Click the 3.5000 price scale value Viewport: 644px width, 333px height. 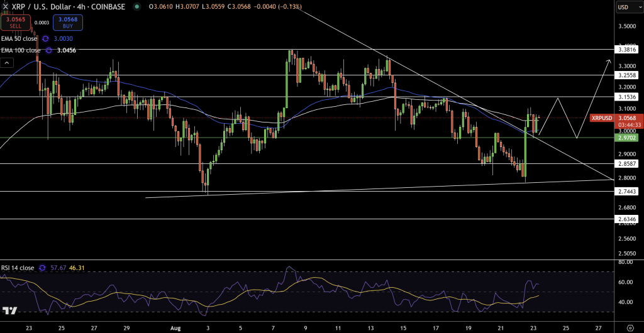[626, 26]
